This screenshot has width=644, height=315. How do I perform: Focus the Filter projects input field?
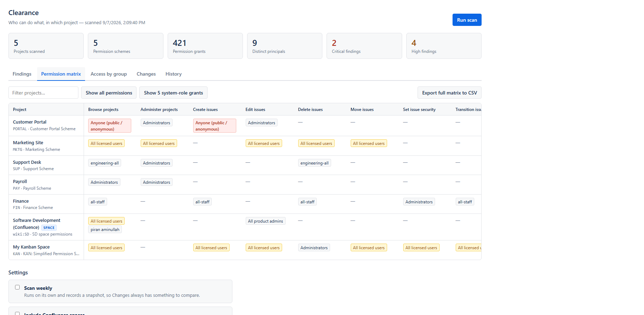(x=43, y=93)
